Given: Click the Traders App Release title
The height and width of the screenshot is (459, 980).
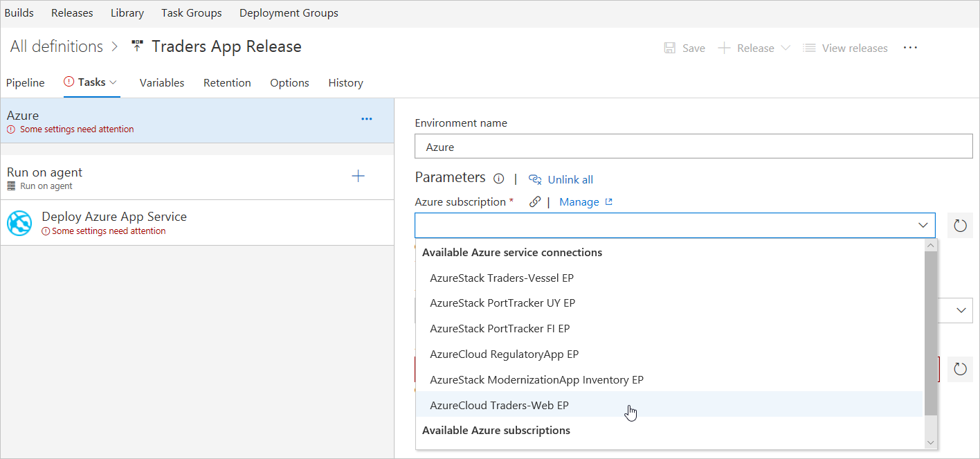Looking at the screenshot, I should (226, 46).
